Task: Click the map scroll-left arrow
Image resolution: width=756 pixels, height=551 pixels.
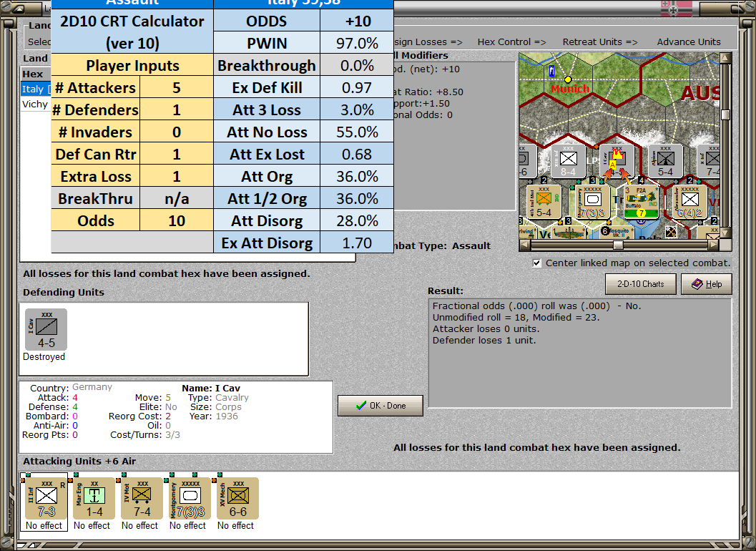Action: (x=524, y=245)
